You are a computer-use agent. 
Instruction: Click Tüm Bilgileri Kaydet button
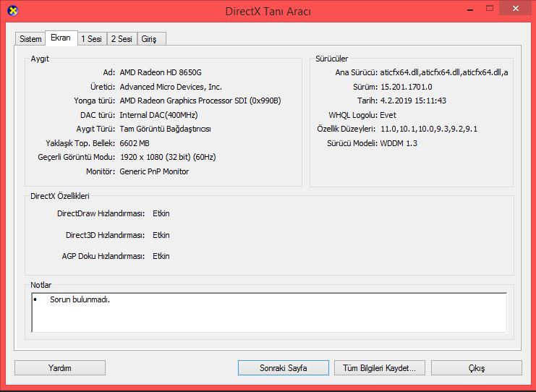tap(380, 367)
